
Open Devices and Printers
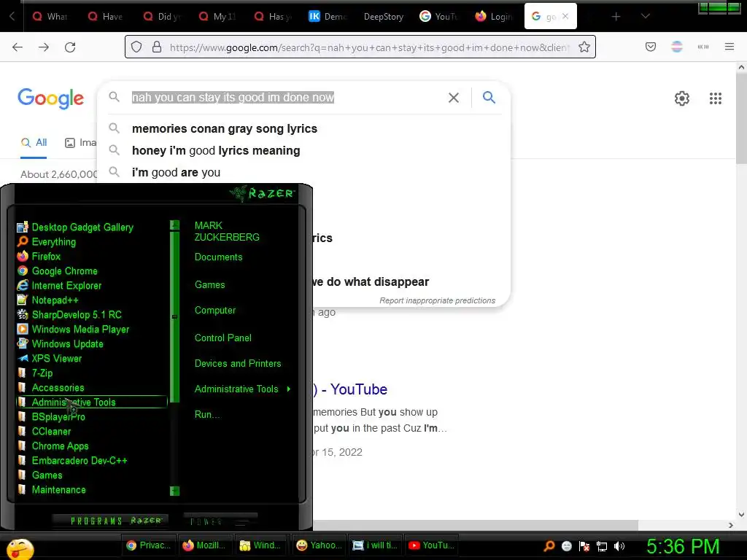(x=238, y=363)
